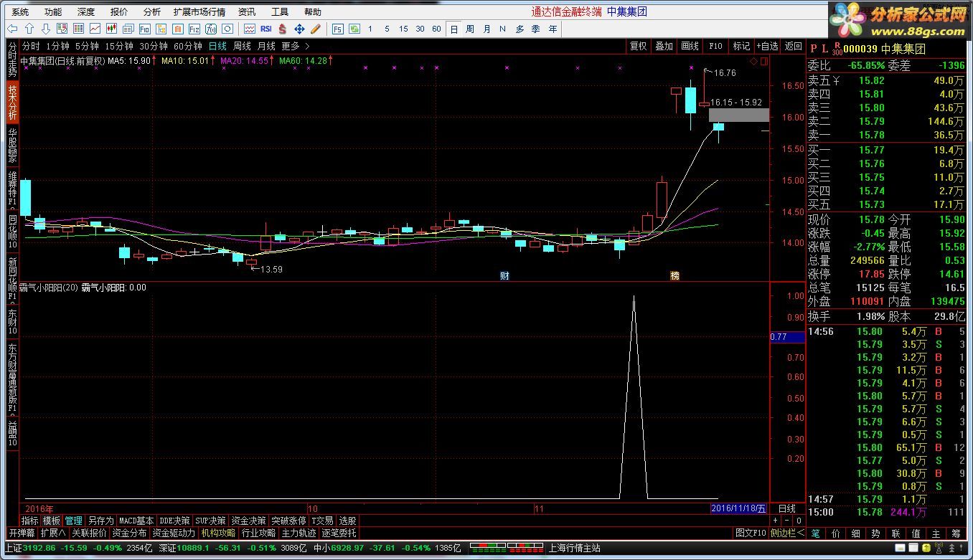The height and width of the screenshot is (560, 973).
Task: Open the line chart icon
Action: point(95,29)
